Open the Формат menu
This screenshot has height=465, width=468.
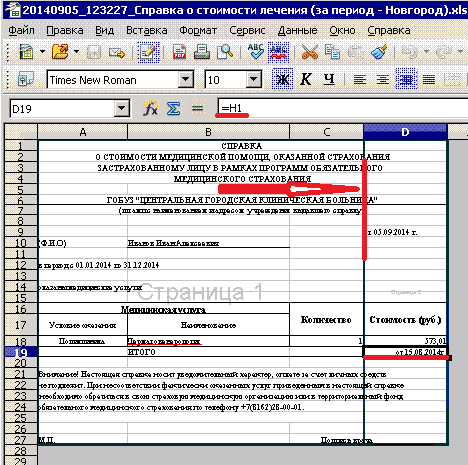click(198, 30)
